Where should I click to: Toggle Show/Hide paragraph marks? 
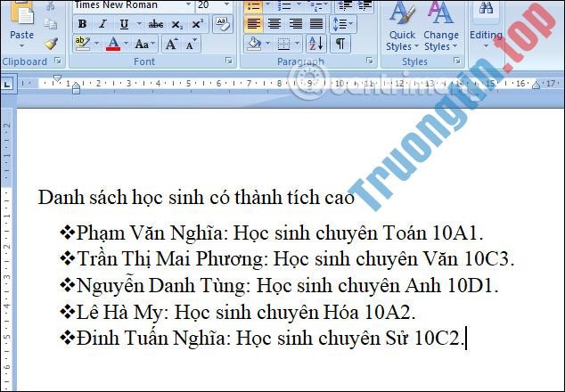pyautogui.click(x=340, y=44)
